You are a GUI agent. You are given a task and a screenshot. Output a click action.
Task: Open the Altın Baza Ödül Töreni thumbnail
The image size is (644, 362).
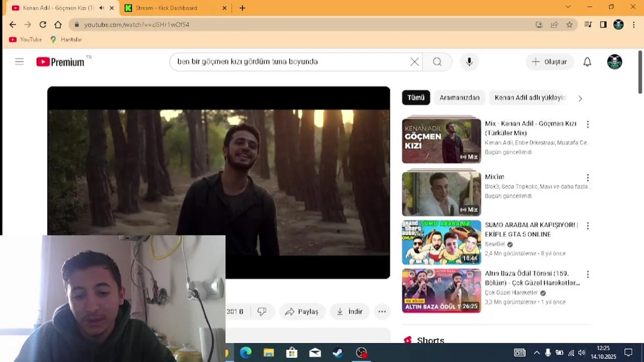[x=441, y=291]
